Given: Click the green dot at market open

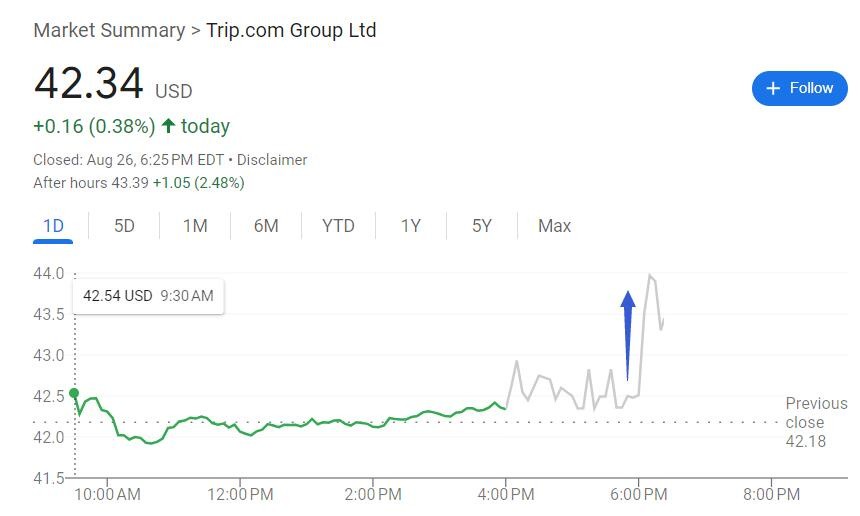Looking at the screenshot, I should (74, 394).
